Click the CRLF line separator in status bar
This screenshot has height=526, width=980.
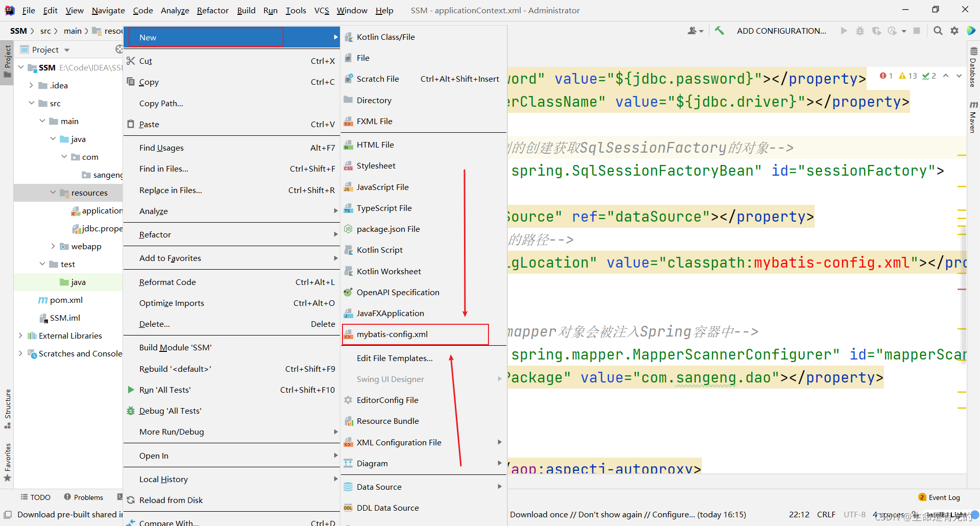pos(826,514)
